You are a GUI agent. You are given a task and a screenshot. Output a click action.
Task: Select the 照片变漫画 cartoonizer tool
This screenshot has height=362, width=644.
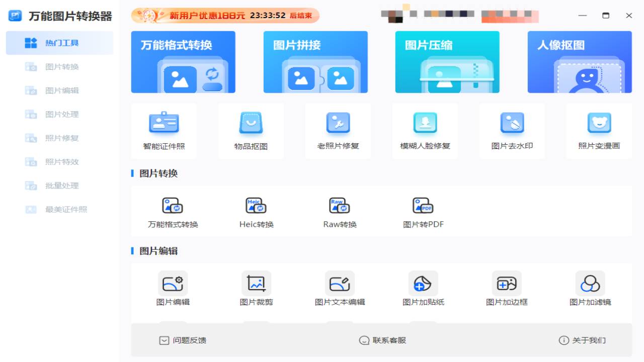[x=599, y=130]
